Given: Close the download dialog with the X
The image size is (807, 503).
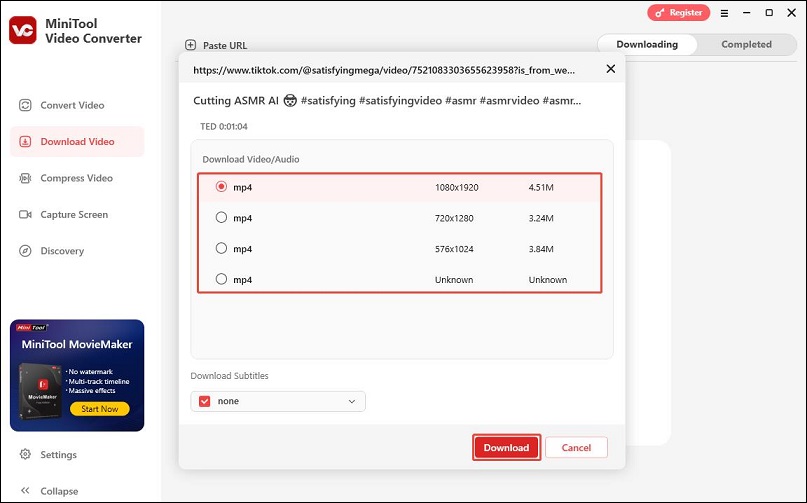Looking at the screenshot, I should point(611,68).
